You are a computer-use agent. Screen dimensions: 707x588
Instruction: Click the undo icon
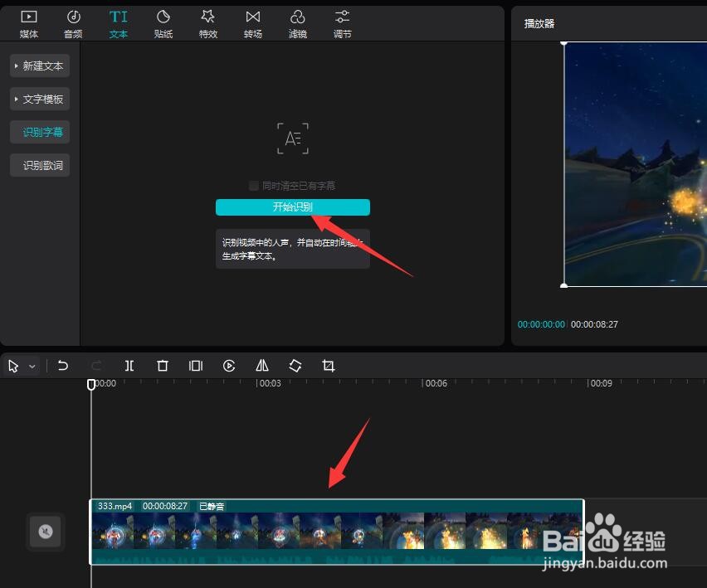point(63,366)
